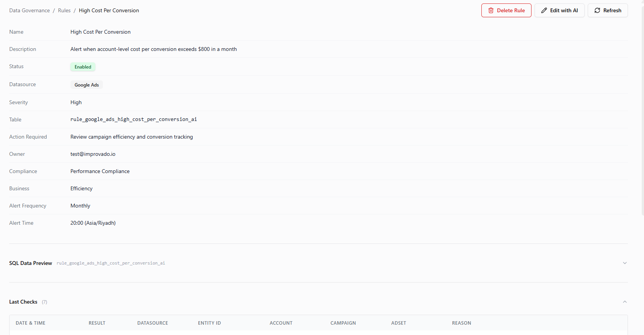Expand the SQL Data Preview section chevron
644x335 pixels.
624,263
